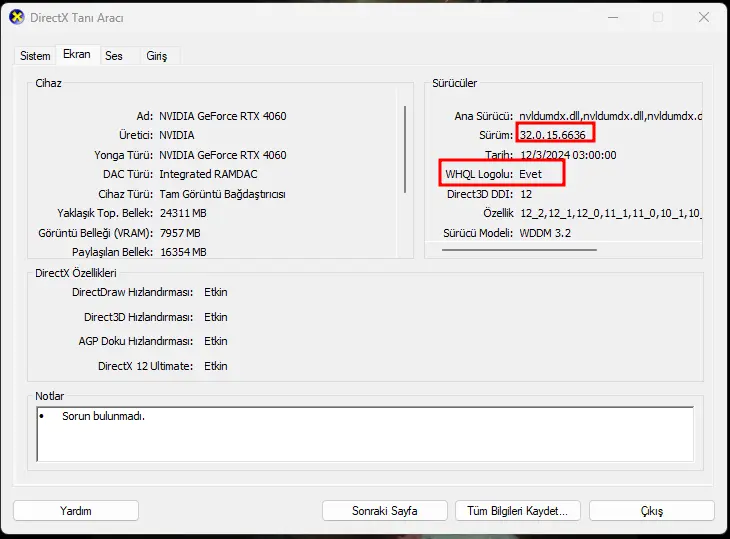Click Direct3D Hızlandırması Etkin status
730x539 pixels.
point(216,317)
